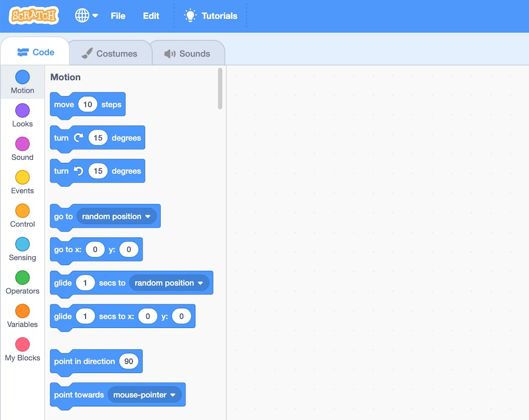This screenshot has width=529, height=420.
Task: Select the Motion category icon
Action: click(22, 77)
